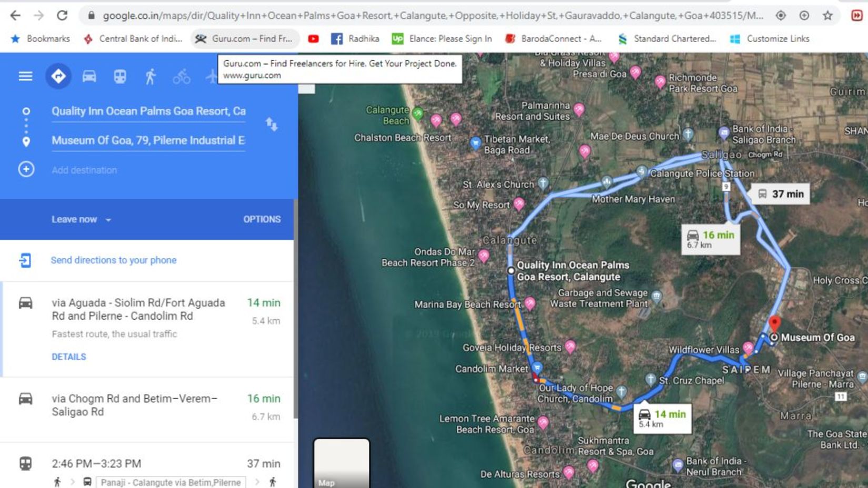This screenshot has width=868, height=488.
Task: Click Ondas Do Mar Beach Resort marker
Action: click(484, 256)
